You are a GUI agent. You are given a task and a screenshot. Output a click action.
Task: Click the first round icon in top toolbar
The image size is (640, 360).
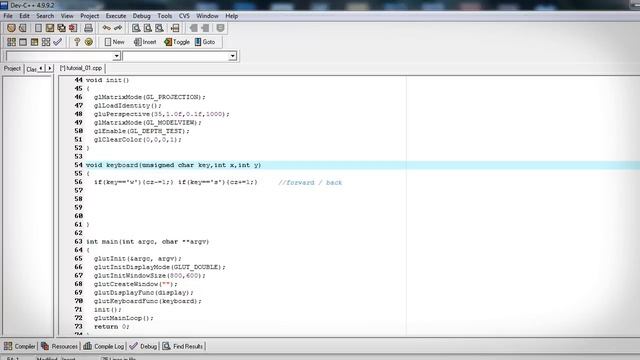(11, 28)
